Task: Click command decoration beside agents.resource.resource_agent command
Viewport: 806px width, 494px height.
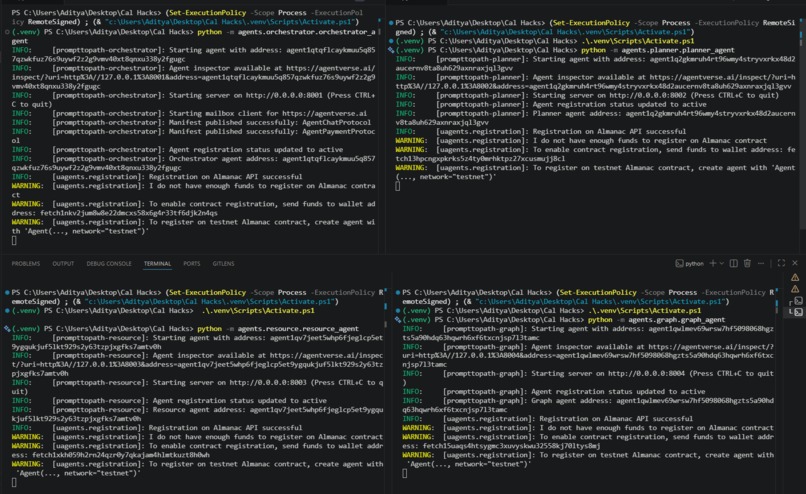Action: click(x=7, y=328)
